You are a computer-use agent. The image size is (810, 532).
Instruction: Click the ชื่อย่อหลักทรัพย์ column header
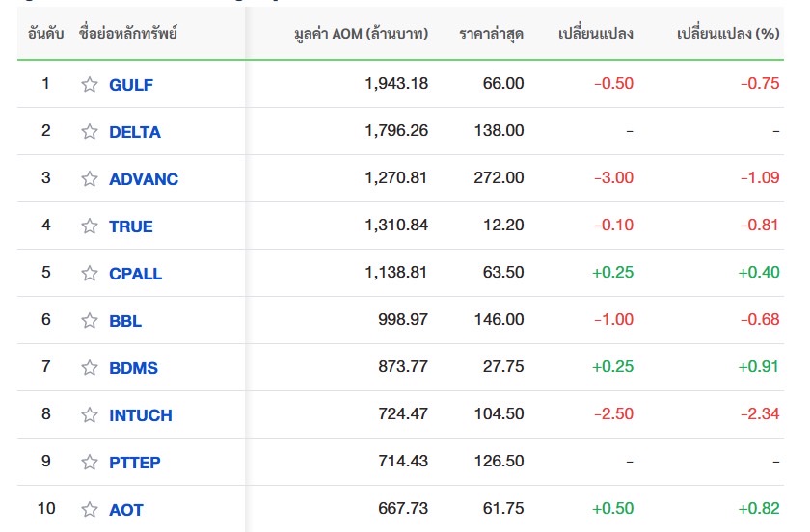[128, 34]
